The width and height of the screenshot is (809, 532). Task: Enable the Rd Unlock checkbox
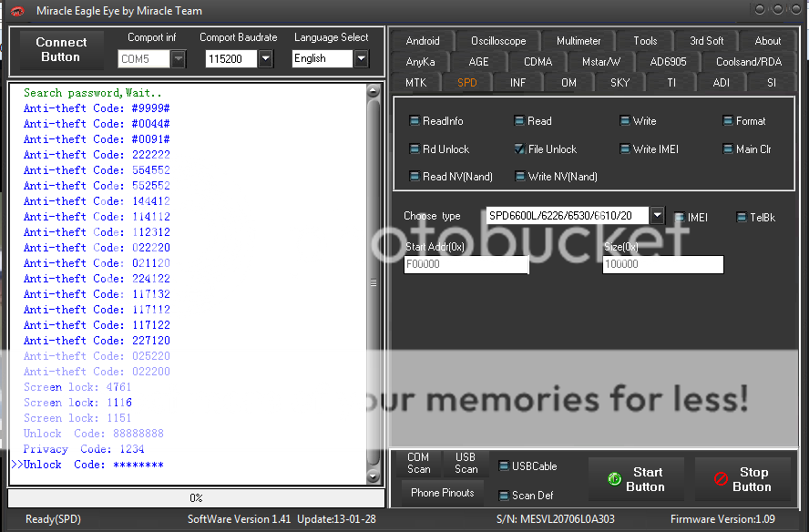(414, 149)
